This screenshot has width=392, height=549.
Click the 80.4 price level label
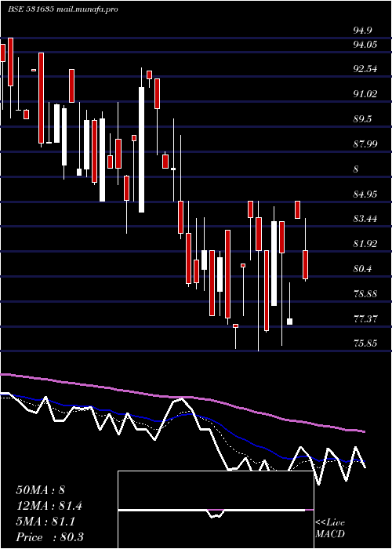(x=362, y=269)
